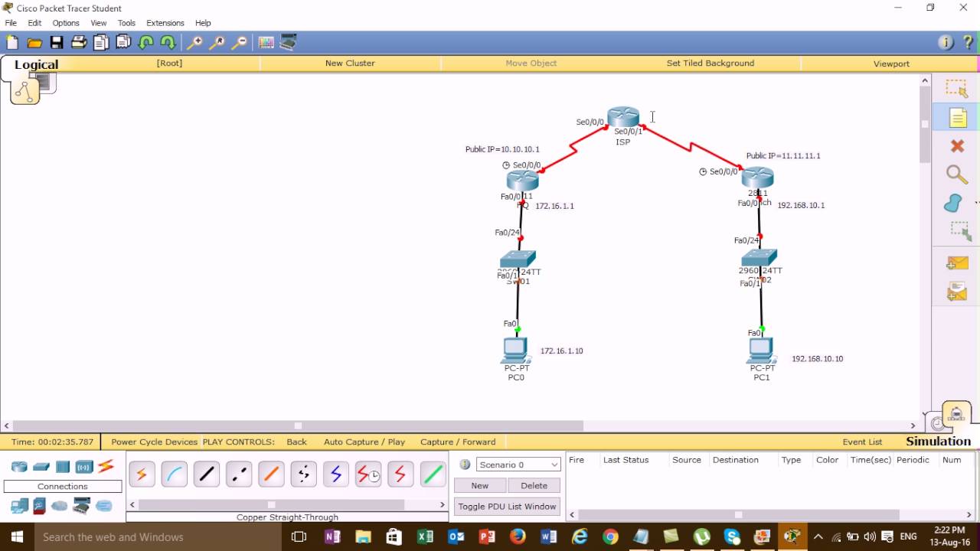This screenshot has width=980, height=551.
Task: Select the Inspect magnifier tool
Action: [957, 174]
